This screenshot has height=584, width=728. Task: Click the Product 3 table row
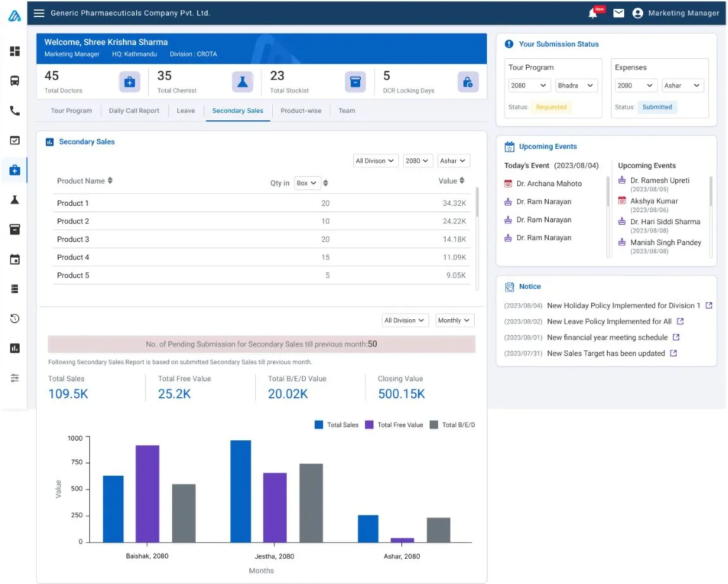261,239
